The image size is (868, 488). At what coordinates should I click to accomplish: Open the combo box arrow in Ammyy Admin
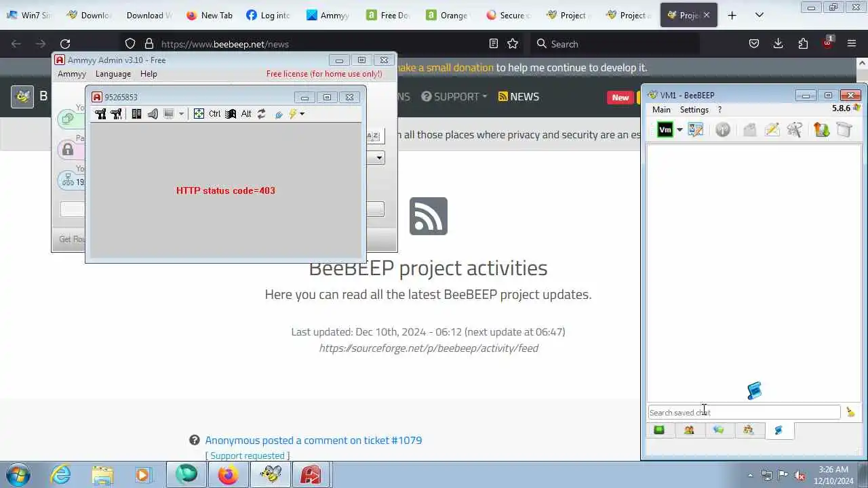click(379, 158)
